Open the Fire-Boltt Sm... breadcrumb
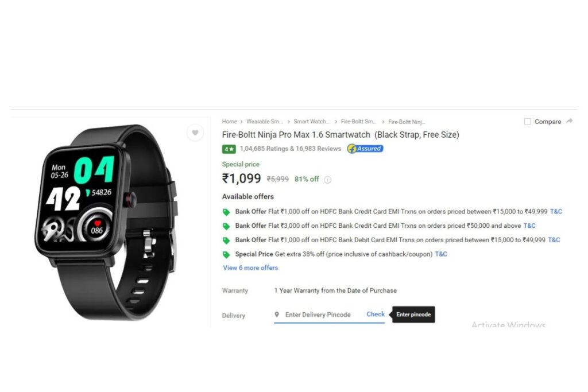588x392 pixels. pos(358,122)
